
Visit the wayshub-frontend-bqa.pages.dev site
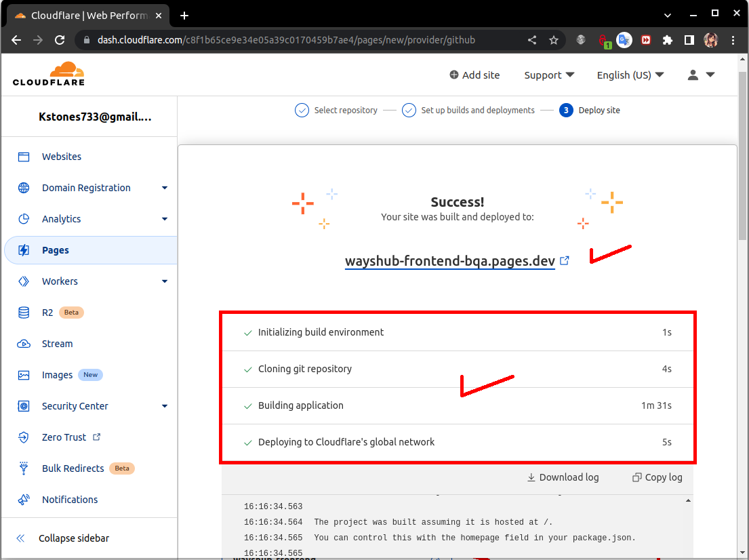pyautogui.click(x=450, y=261)
